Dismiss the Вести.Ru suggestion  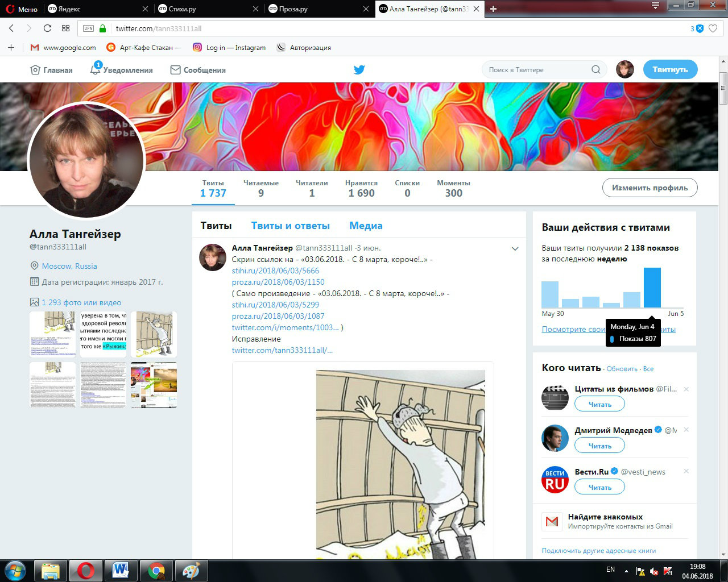(x=686, y=471)
